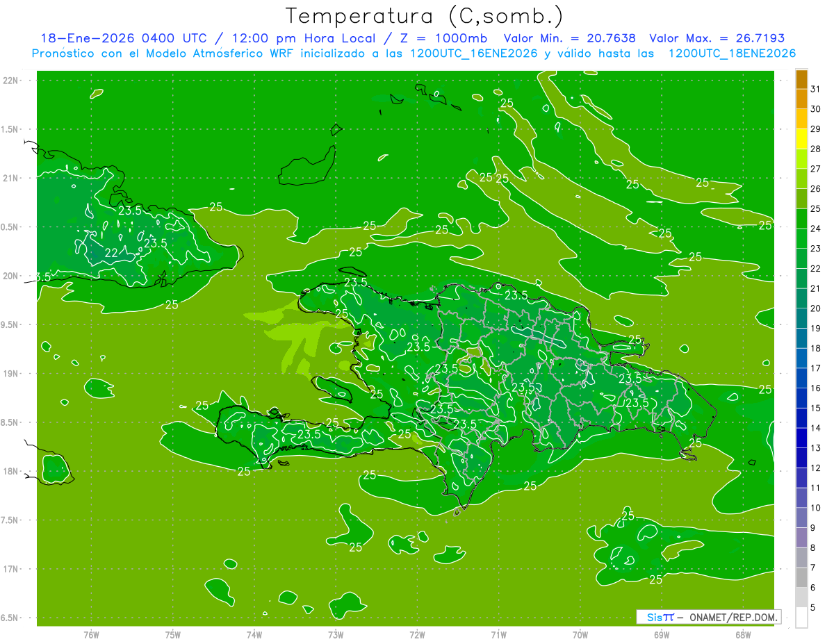Click the '18' legend label
The width and height of the screenshot is (834, 644).
point(816,348)
